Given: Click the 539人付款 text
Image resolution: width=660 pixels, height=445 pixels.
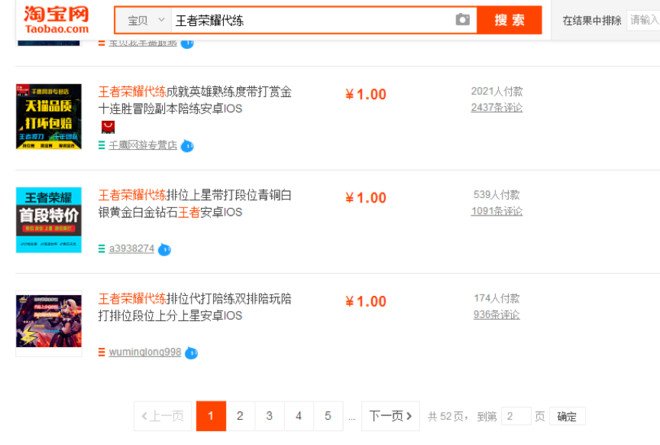Looking at the screenshot, I should click(497, 195).
